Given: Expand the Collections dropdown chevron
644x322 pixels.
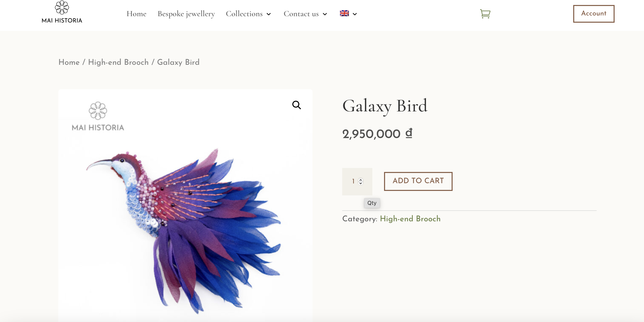Looking at the screenshot, I should [269, 14].
